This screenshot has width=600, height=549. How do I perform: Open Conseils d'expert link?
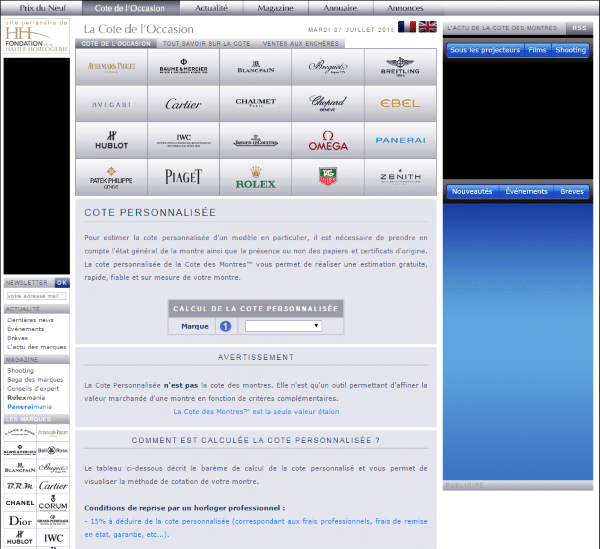[33, 389]
